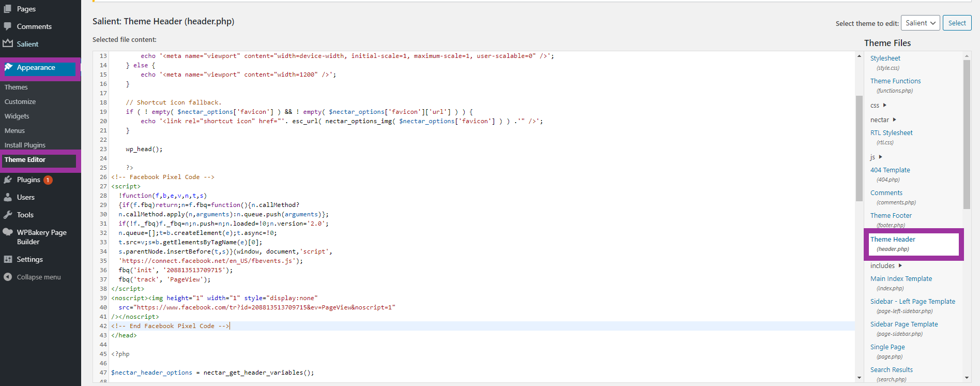Click the Comments speech bubble icon
The height and width of the screenshot is (386, 980).
(8, 26)
